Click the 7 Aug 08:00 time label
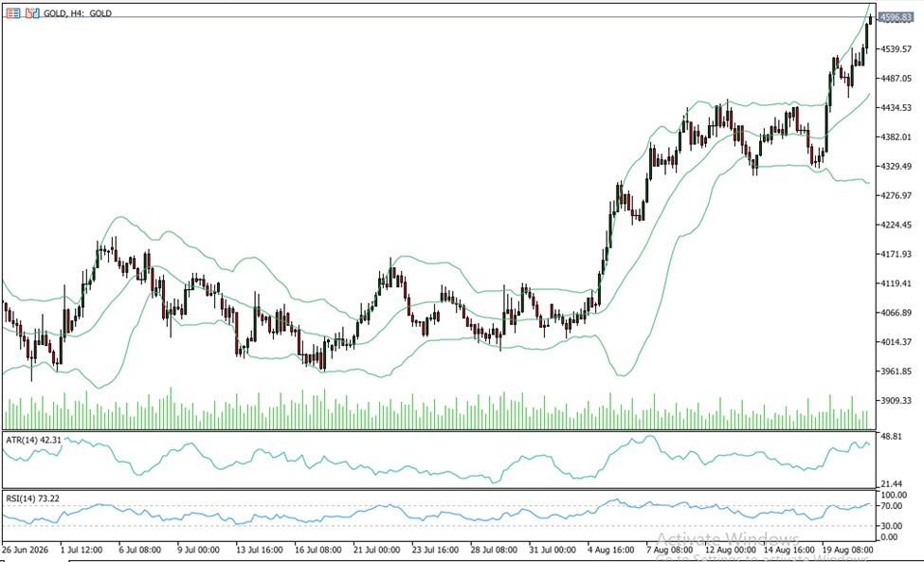This screenshot has height=562, width=924. [x=669, y=550]
